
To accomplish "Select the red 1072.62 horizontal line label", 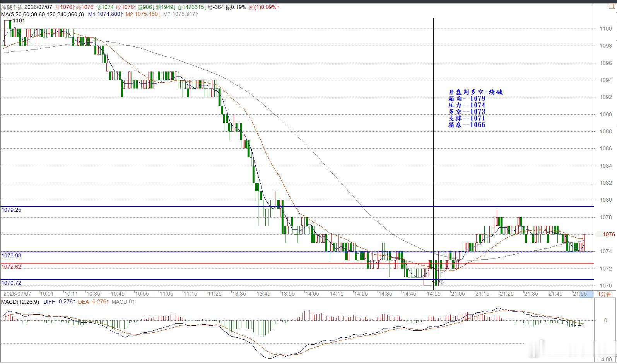I will (x=11, y=267).
